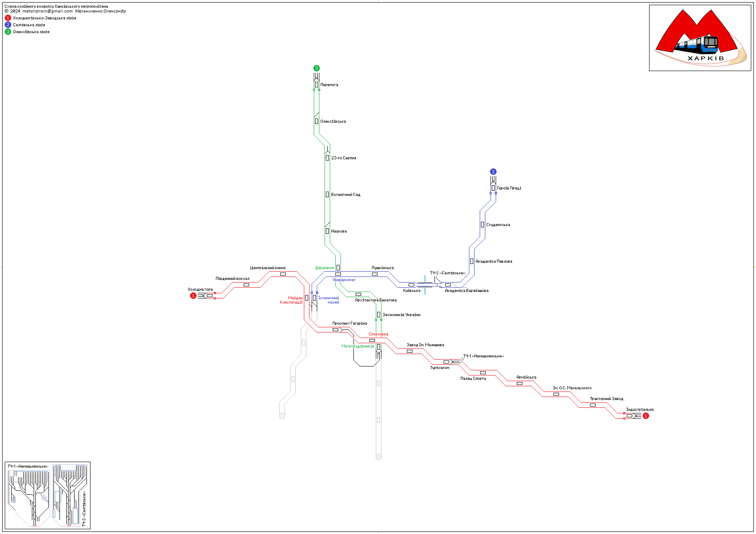The height and width of the screenshot is (534, 756).
Task: Click the red line 1 legend circle
Action: (8, 18)
